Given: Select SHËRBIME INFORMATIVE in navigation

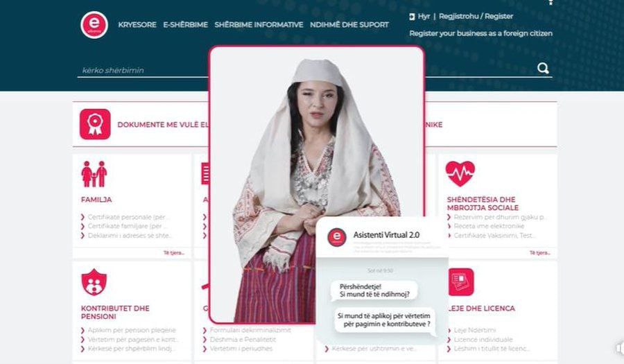Looking at the screenshot, I should [259, 25].
